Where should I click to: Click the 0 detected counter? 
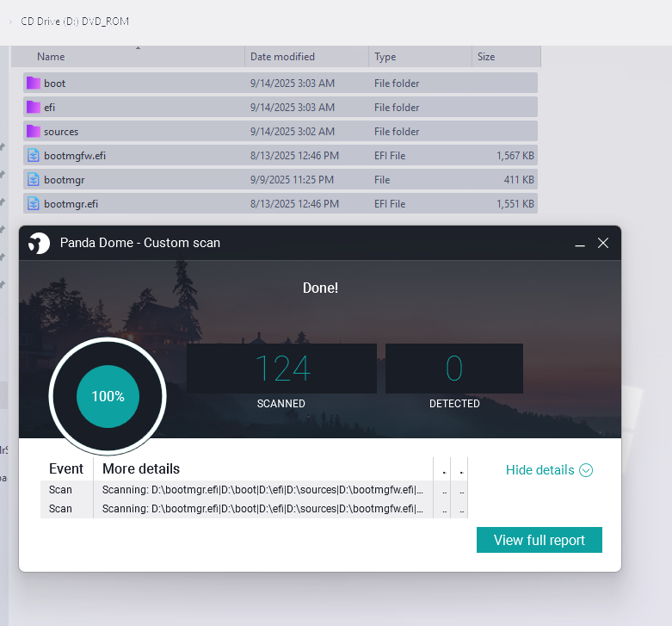coord(454,369)
